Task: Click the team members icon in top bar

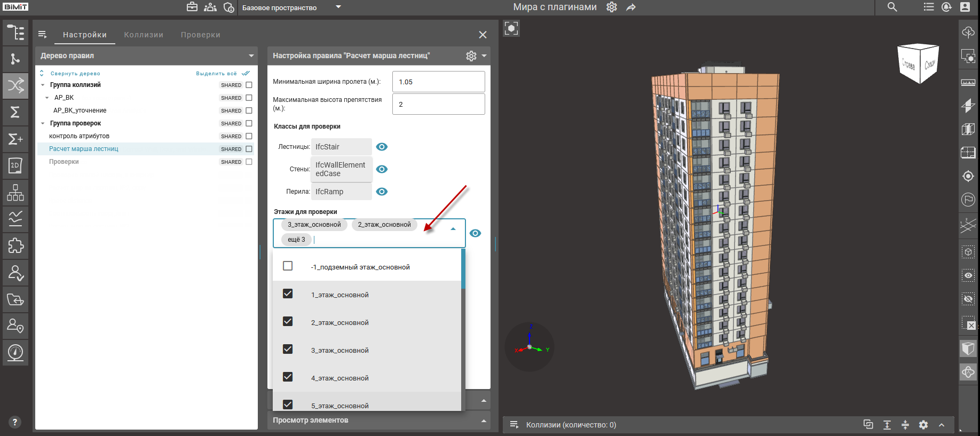Action: click(x=210, y=7)
